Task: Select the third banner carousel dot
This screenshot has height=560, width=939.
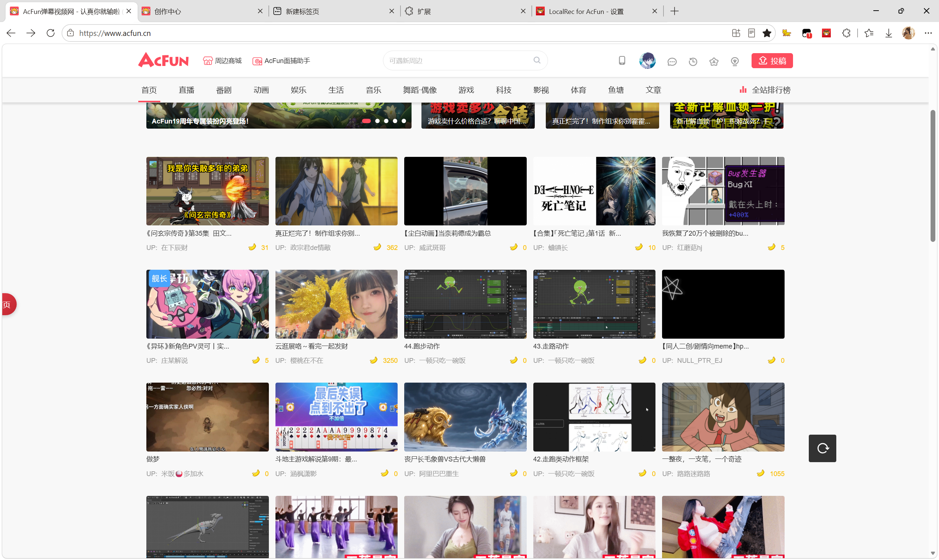Action: (386, 121)
